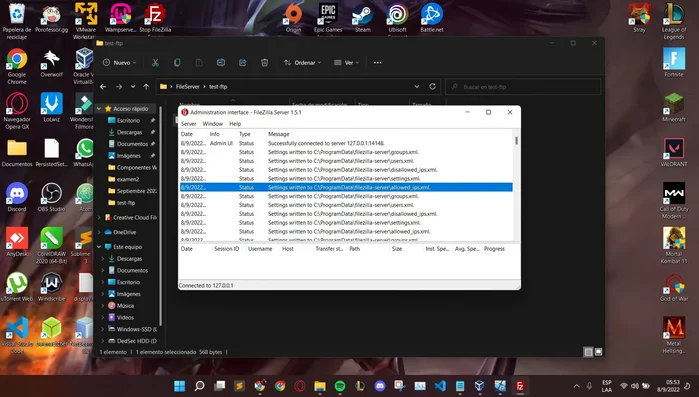Collapse the Acceso rápido tree node
This screenshot has height=397, width=699.
99,108
